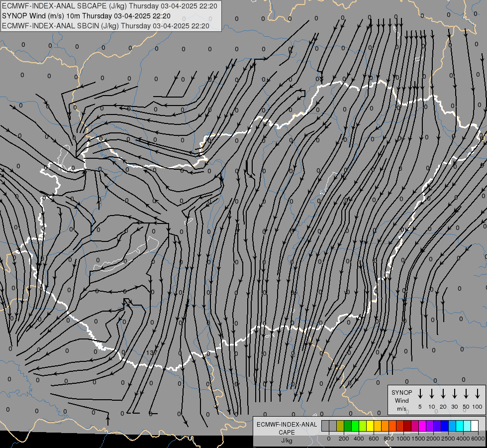Click the 400 tick label on CAPE scale
Screen dimensions: 487x448
[x=359, y=439]
